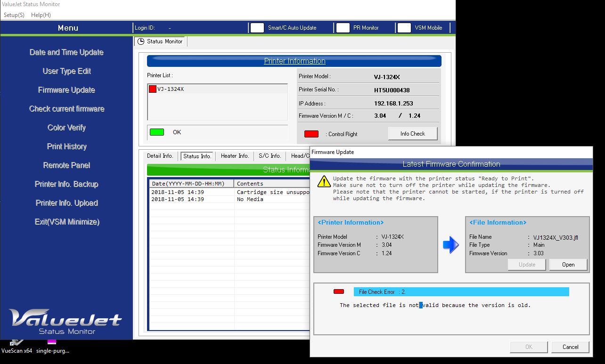
Task: Open Color Verify option
Action: (x=66, y=128)
